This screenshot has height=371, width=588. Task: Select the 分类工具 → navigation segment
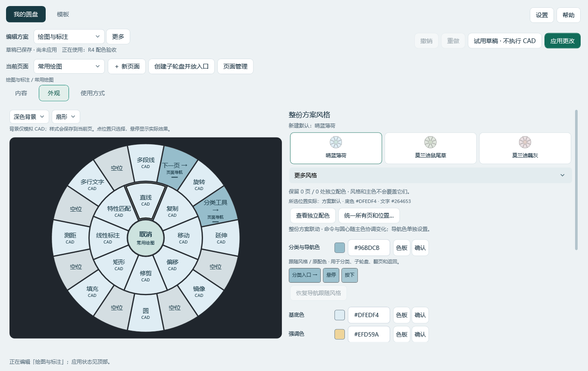point(216,209)
